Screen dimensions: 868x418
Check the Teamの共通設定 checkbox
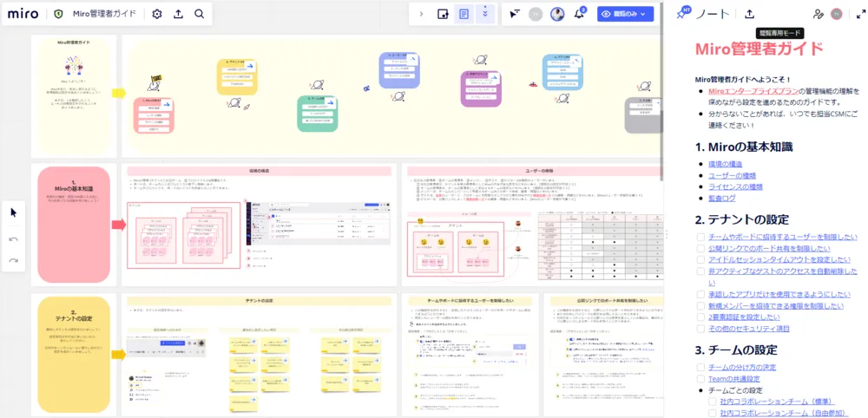[x=701, y=379]
